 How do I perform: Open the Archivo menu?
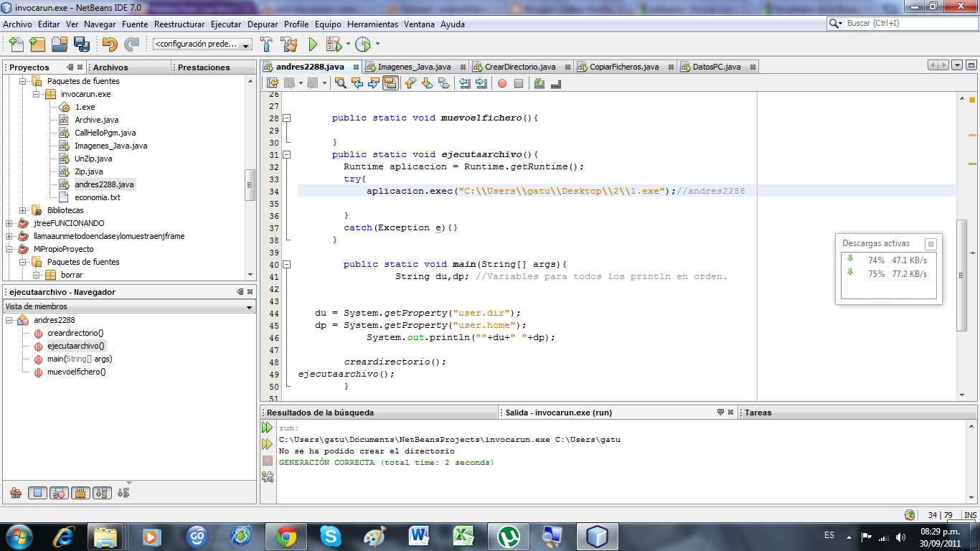tap(17, 24)
